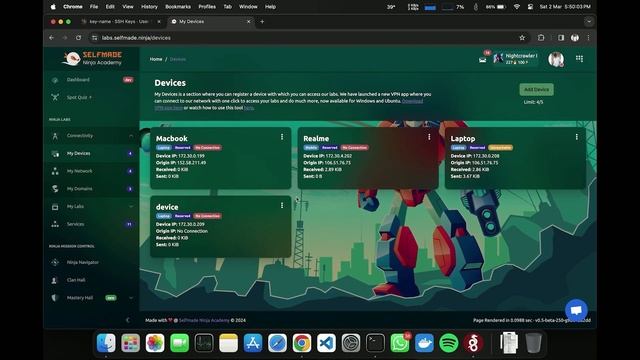Click the Wi-Fi status icon
This screenshot has width=640, height=360.
517,7
